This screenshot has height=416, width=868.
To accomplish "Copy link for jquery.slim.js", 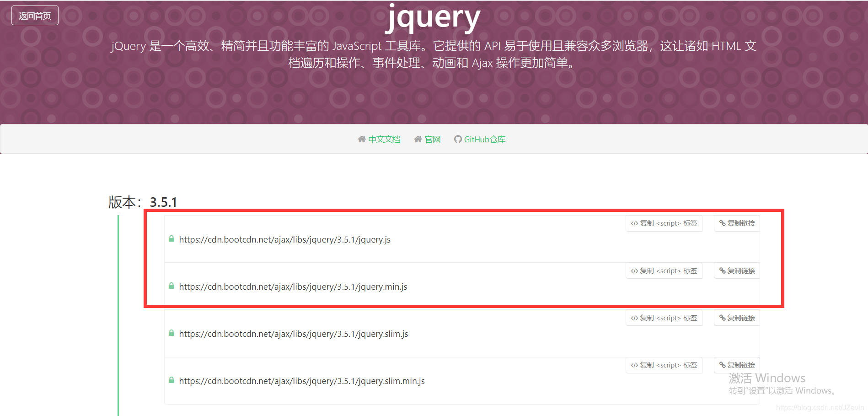I will click(x=737, y=318).
